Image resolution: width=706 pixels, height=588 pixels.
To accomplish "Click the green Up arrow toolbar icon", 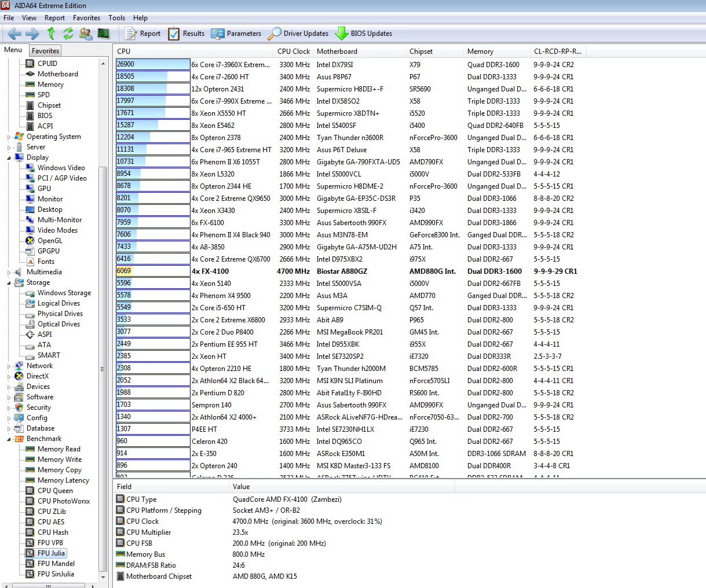I will [x=51, y=34].
